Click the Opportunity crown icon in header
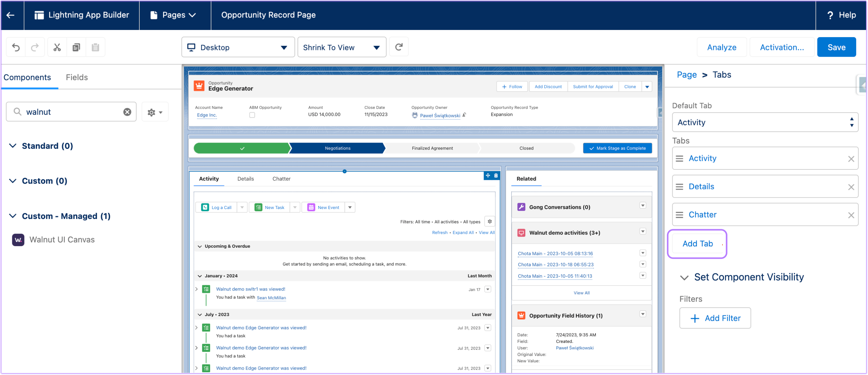Screen dimensions: 868x375 pyautogui.click(x=199, y=86)
